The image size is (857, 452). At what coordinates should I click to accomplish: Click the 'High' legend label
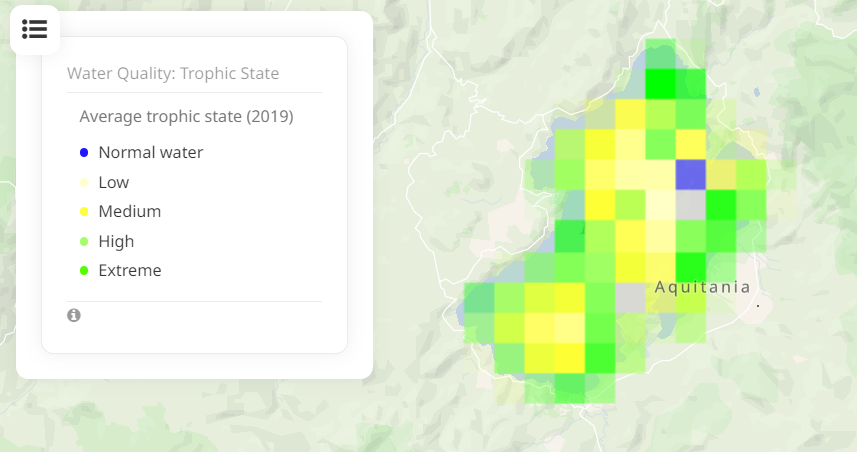click(116, 242)
